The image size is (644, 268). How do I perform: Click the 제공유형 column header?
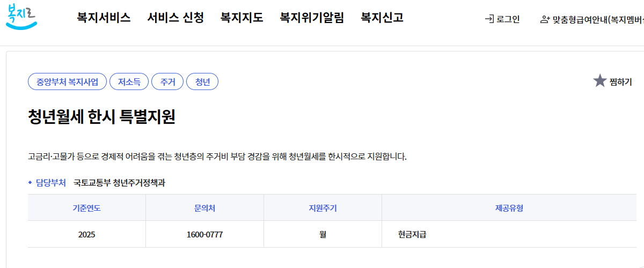509,208
